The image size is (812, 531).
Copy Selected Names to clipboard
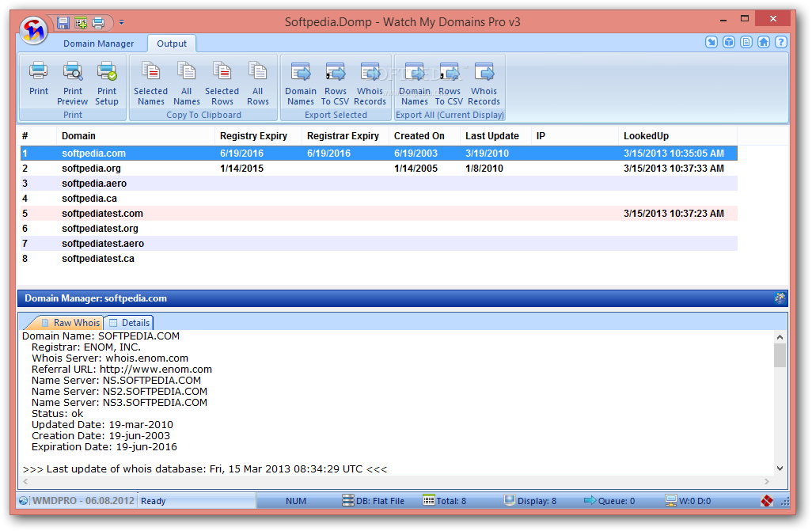(x=150, y=83)
